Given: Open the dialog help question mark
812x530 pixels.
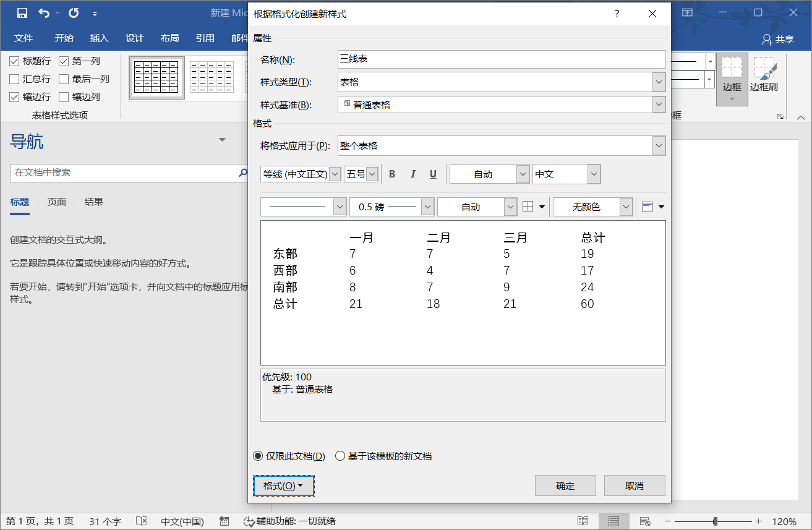Looking at the screenshot, I should [617, 14].
